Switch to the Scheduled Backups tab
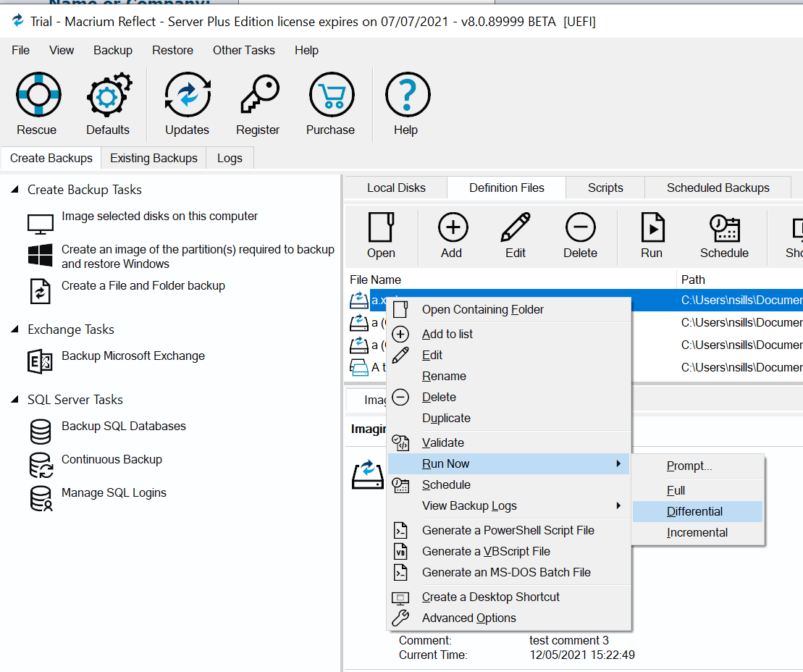Image resolution: width=803 pixels, height=672 pixels. pyautogui.click(x=718, y=188)
